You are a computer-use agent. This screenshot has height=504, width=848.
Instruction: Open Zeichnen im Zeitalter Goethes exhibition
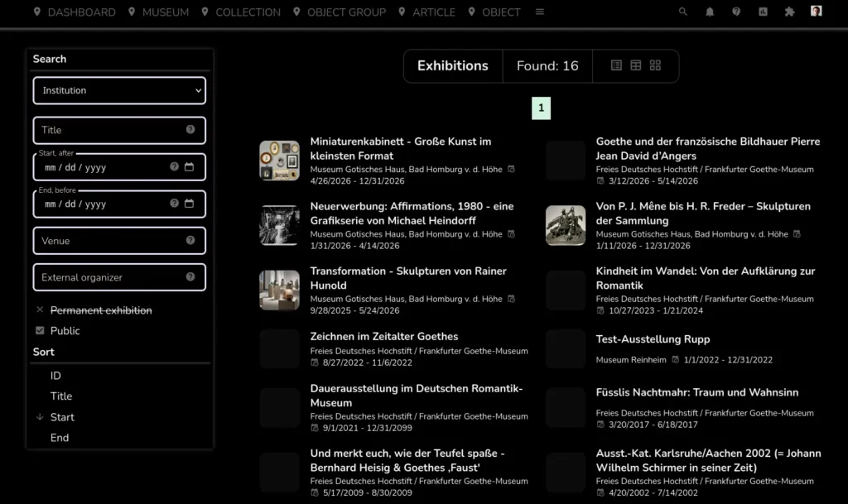tap(384, 337)
